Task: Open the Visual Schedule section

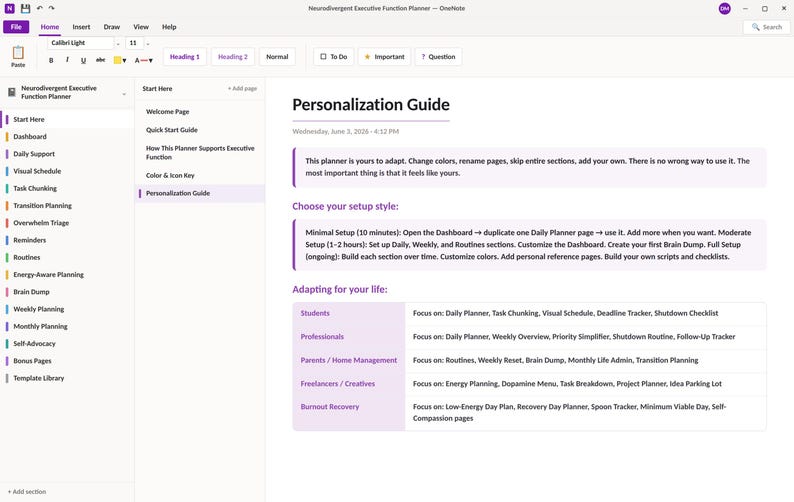Action: 67,171
